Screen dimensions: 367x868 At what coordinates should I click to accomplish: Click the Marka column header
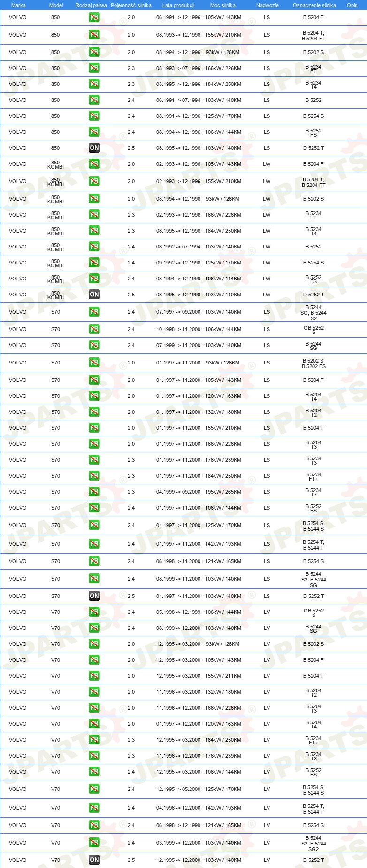(x=18, y=5)
